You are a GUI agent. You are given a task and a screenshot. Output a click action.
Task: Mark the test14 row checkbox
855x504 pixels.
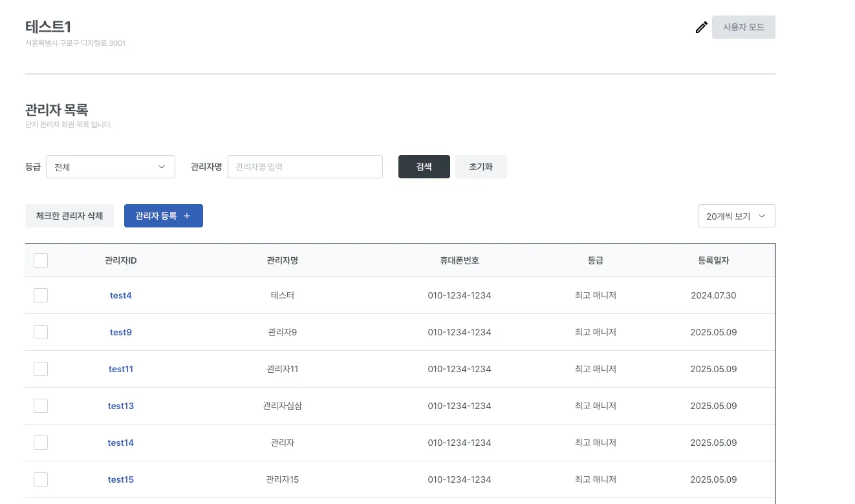point(41,443)
